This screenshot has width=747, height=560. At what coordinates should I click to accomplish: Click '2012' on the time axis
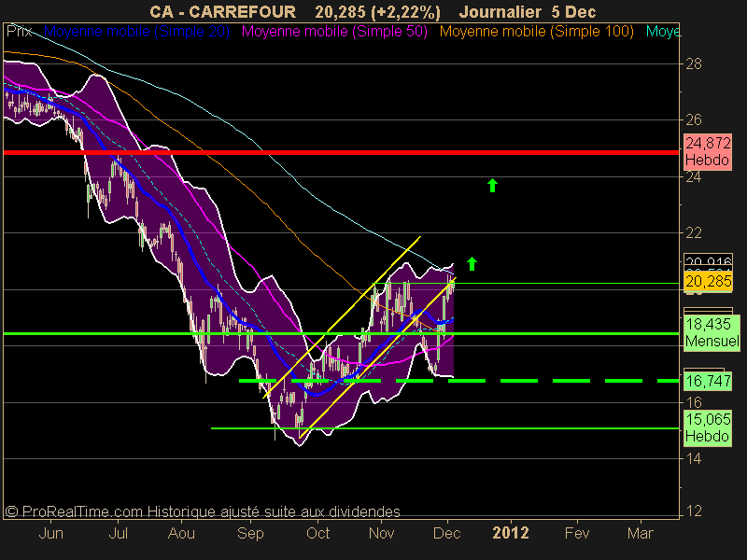(511, 533)
